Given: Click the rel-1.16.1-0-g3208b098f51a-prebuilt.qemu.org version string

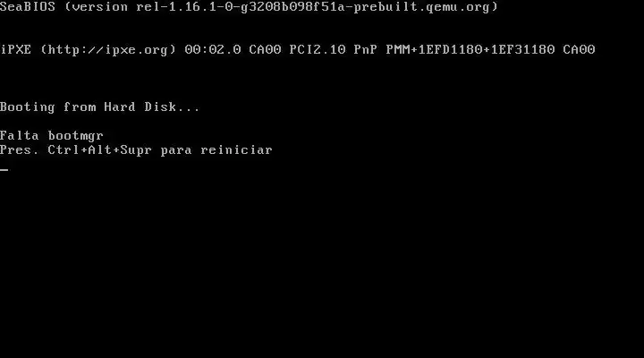Looking at the screenshot, I should click(313, 7).
